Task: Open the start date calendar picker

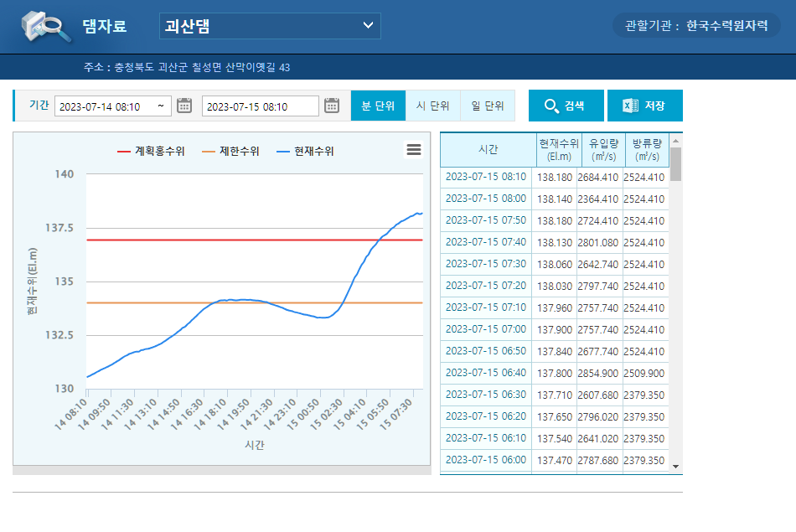Action: [x=184, y=106]
